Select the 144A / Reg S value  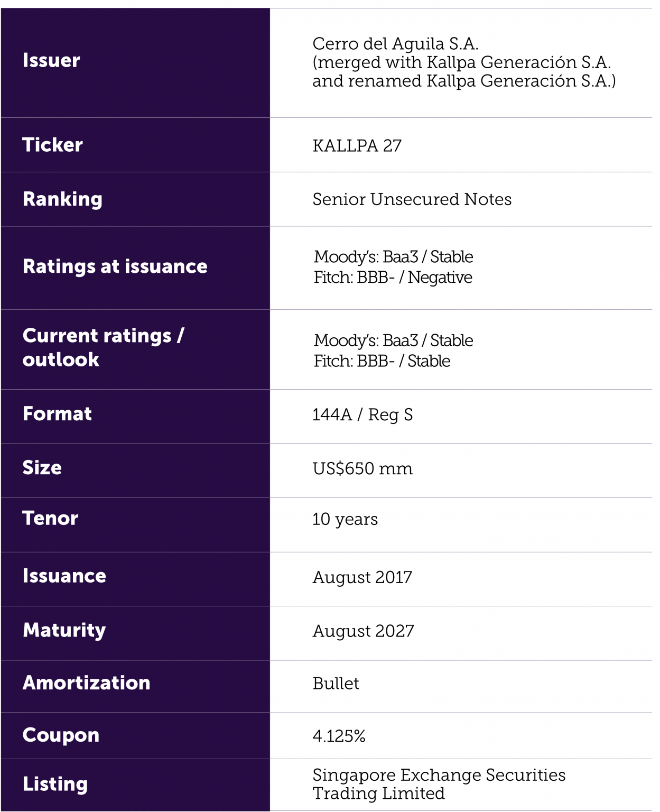coord(362,415)
